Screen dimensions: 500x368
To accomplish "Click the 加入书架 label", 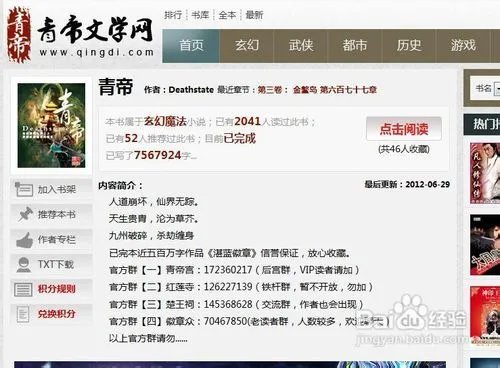I will click(57, 190).
